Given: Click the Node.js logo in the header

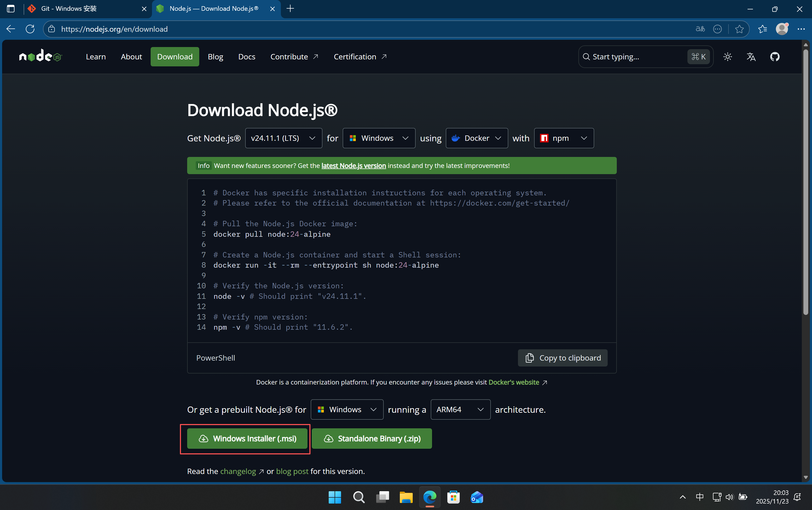Looking at the screenshot, I should [41, 56].
